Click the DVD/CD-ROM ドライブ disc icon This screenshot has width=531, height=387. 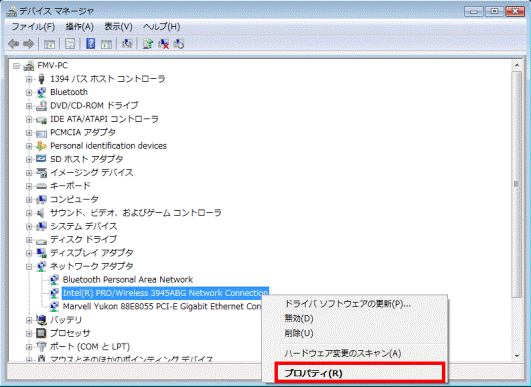[x=41, y=106]
